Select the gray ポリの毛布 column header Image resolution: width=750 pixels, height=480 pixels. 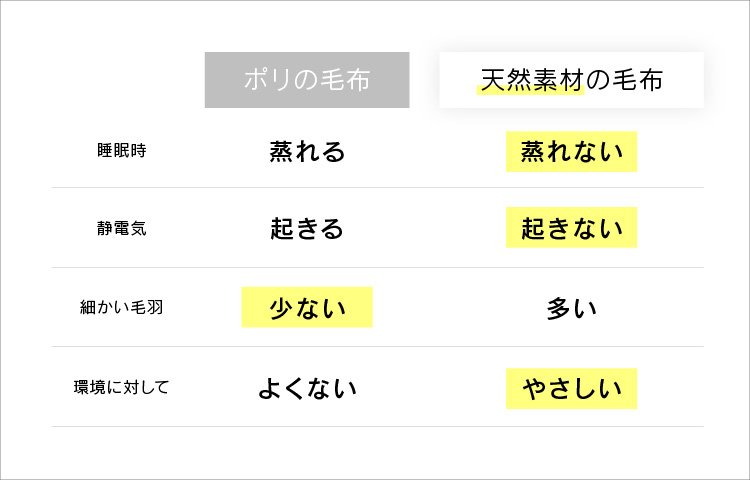307,80
